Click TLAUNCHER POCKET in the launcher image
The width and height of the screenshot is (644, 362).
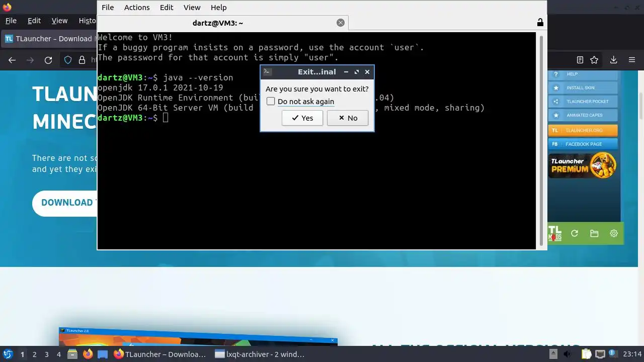pos(583,102)
